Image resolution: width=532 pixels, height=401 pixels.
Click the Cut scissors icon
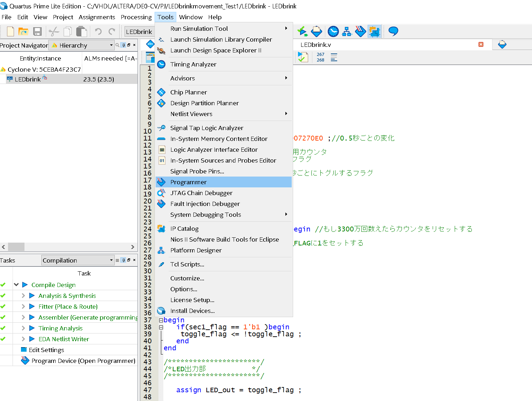coord(54,31)
